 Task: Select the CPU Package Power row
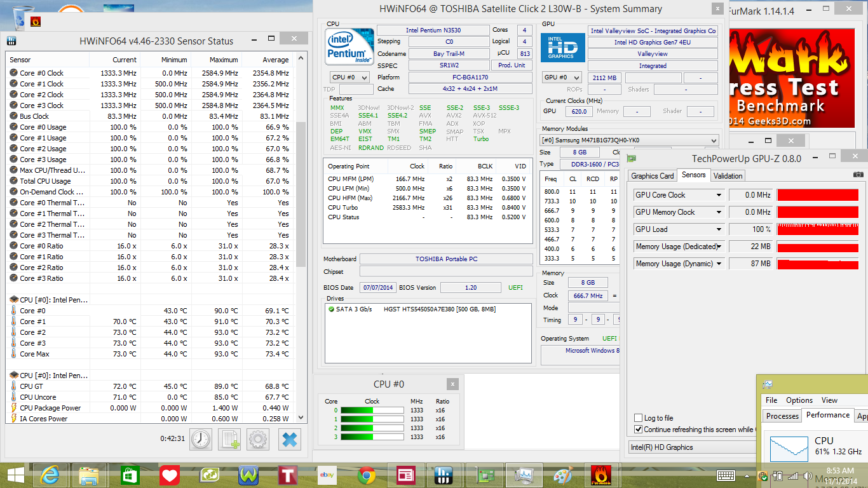(149, 408)
